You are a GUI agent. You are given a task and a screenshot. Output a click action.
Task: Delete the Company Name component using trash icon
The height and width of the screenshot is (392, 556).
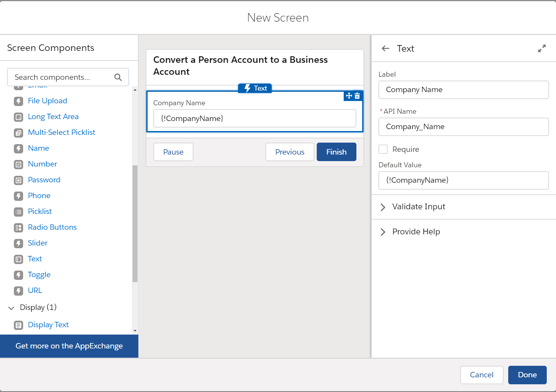pyautogui.click(x=358, y=96)
